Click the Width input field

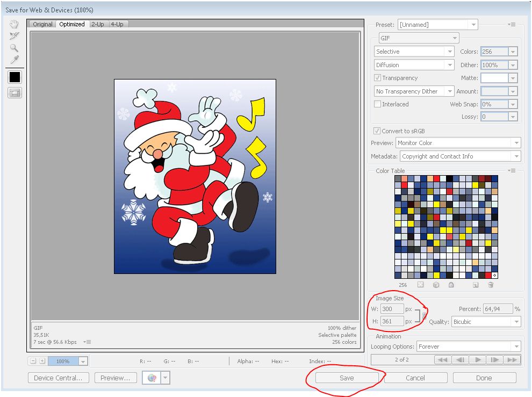click(x=392, y=309)
